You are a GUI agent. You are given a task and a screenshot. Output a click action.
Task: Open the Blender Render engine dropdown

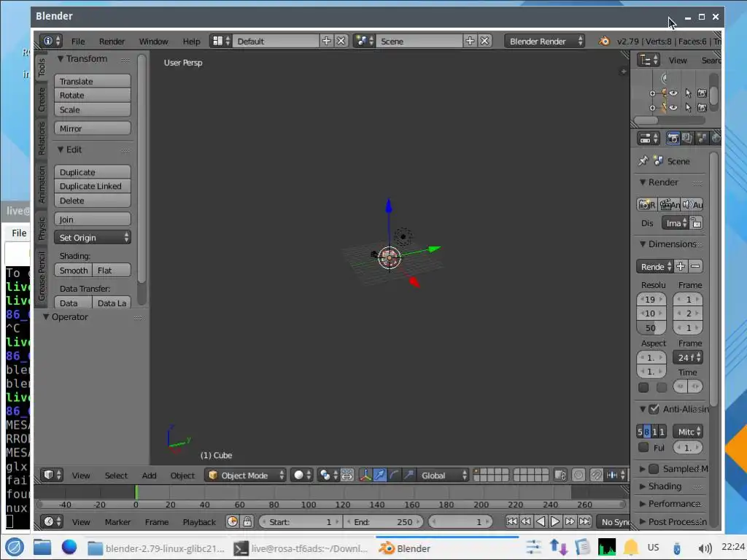pos(544,41)
